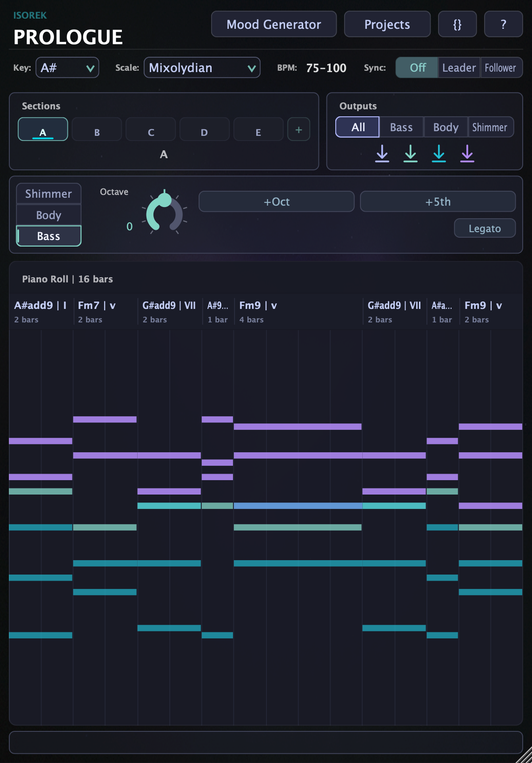Click the first G#add9 | VII chord header
532x763 pixels.
(170, 312)
